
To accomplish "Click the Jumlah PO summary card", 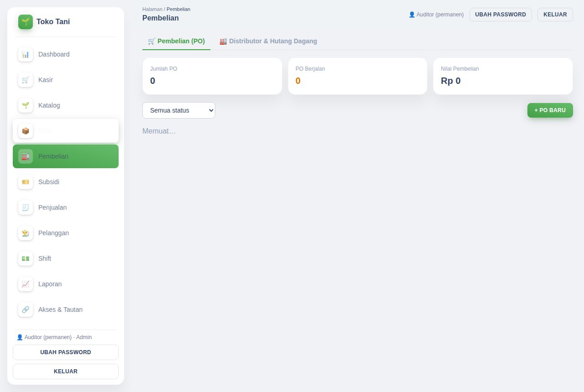I will [x=212, y=76].
